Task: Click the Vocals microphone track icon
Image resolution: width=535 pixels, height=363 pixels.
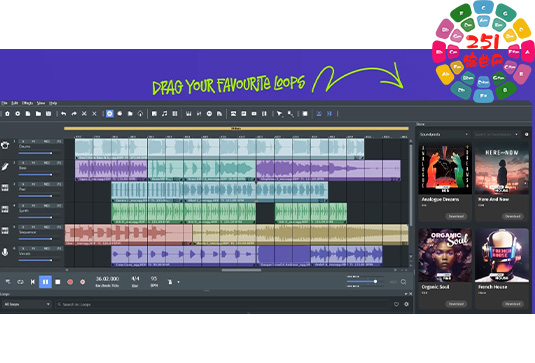Action: coord(5,252)
